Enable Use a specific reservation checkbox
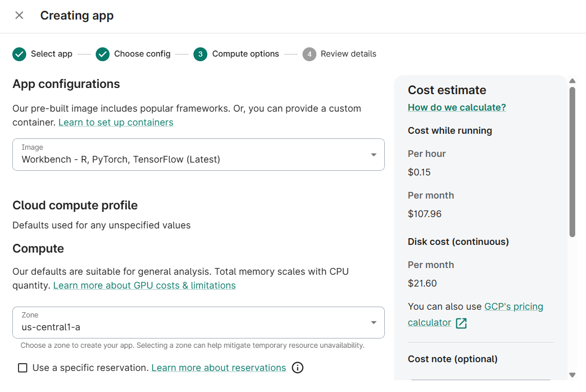This screenshot has width=586, height=392. pos(23,368)
